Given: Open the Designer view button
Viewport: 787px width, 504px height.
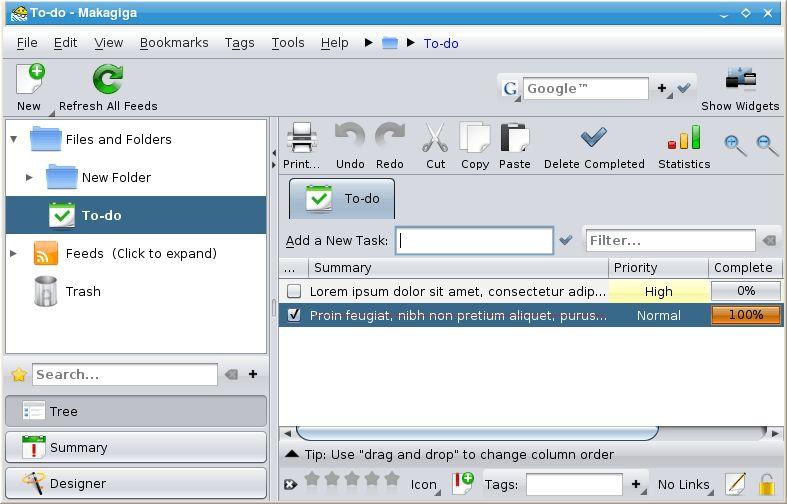Looking at the screenshot, I should coord(136,484).
